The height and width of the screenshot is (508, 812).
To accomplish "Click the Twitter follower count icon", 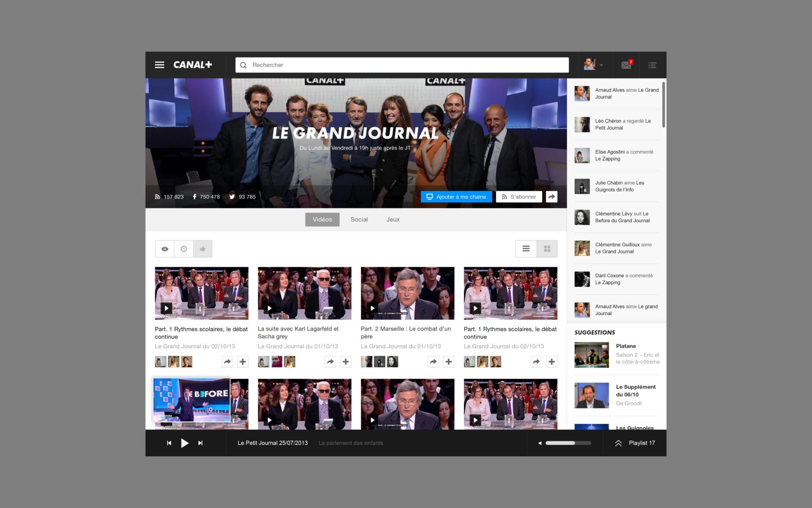I will pos(232,196).
